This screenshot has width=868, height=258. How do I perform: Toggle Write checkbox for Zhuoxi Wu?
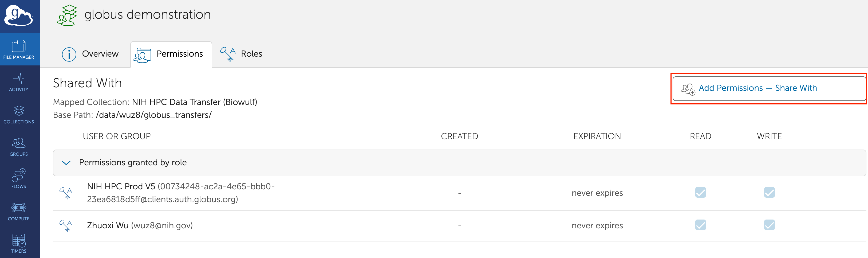click(x=769, y=225)
